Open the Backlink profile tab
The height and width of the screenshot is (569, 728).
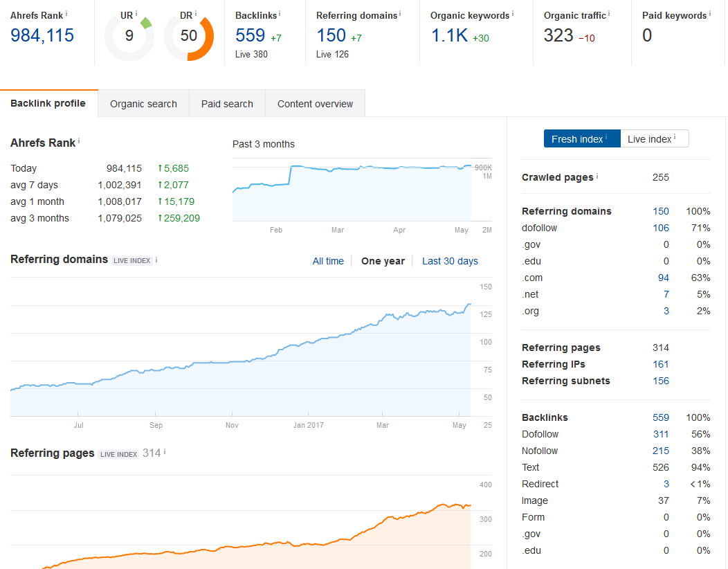click(x=48, y=103)
